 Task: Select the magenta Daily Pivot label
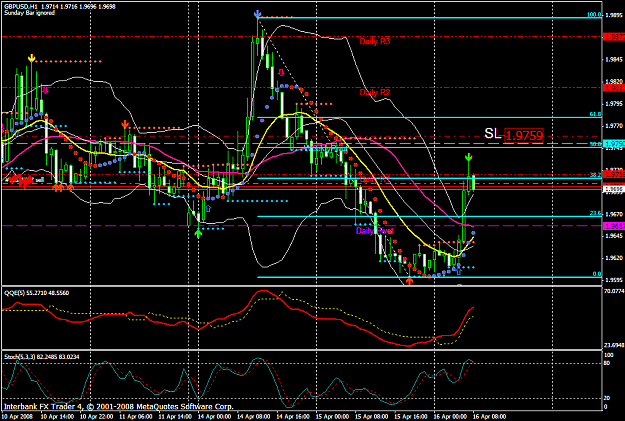pyautogui.click(x=374, y=231)
